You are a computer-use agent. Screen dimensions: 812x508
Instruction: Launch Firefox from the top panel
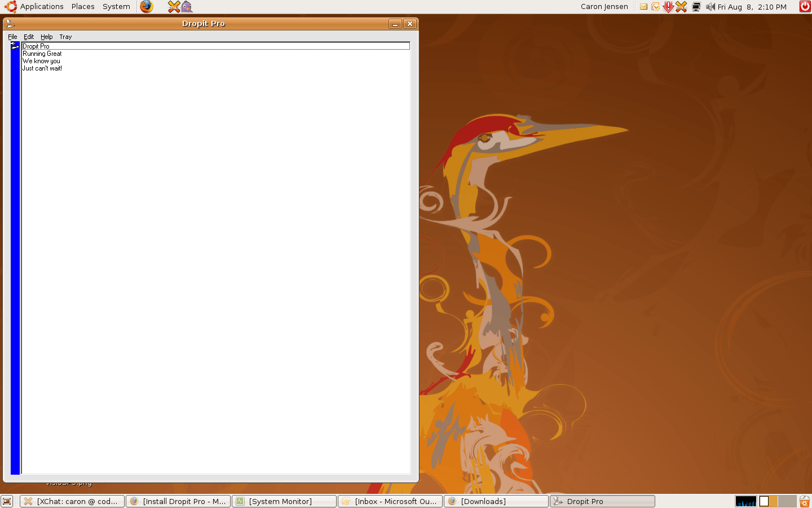point(147,7)
